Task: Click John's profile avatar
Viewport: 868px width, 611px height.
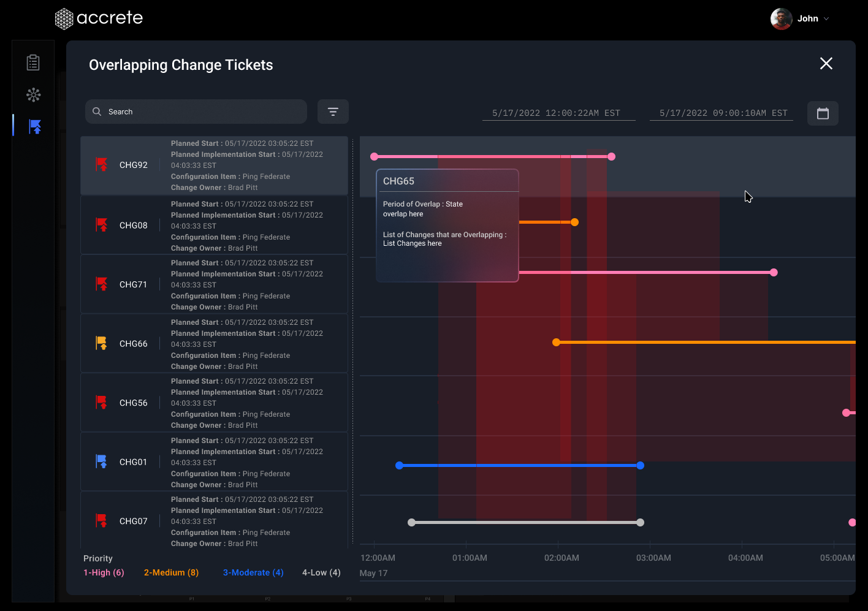Action: click(781, 19)
